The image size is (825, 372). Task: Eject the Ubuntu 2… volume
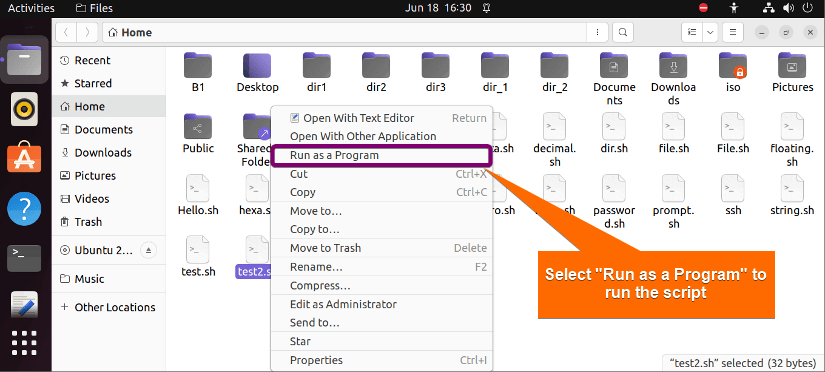pos(149,250)
